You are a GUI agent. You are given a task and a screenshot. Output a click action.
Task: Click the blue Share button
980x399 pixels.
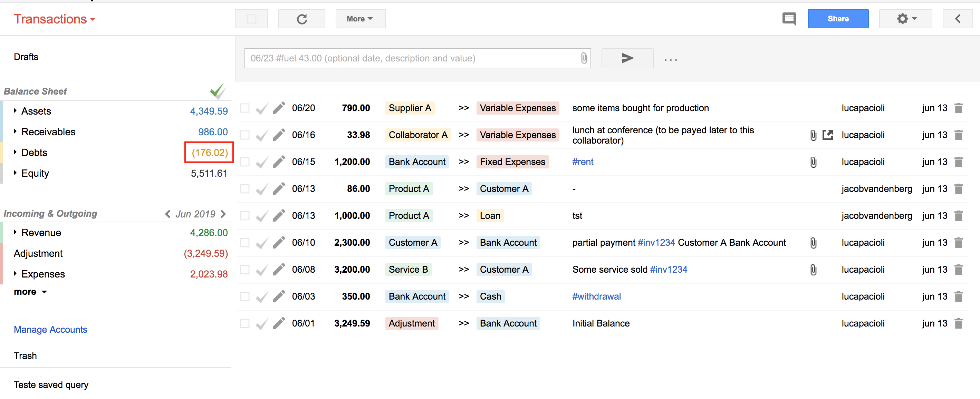tap(838, 19)
